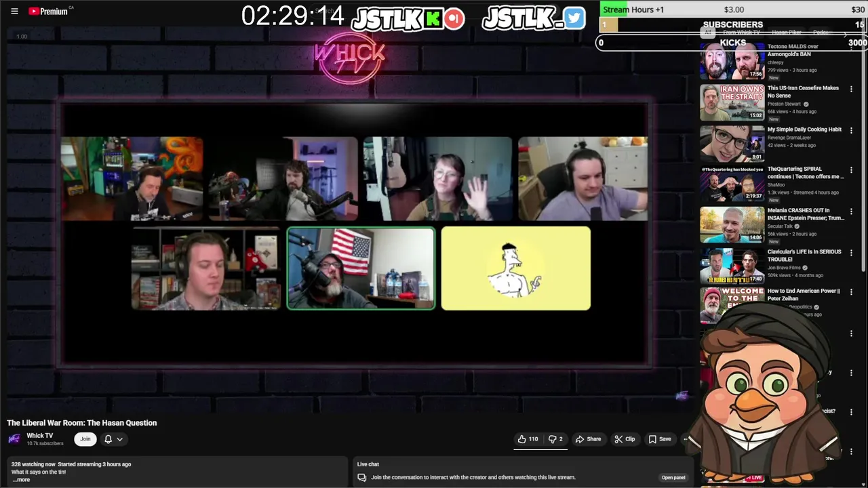Click the 02:29:14 stream timer
Viewport: 868px width, 488px height.
point(293,16)
